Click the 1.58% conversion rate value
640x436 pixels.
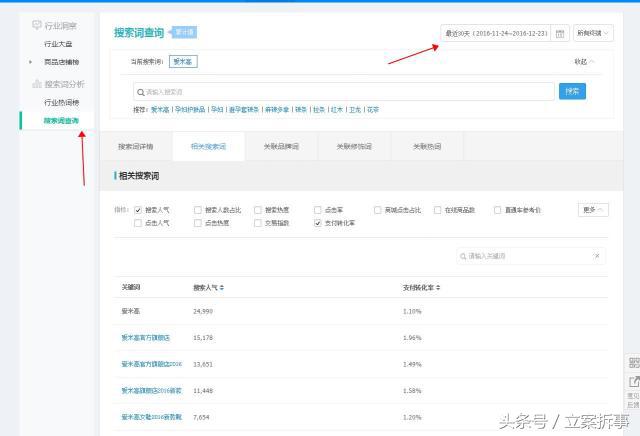[412, 391]
